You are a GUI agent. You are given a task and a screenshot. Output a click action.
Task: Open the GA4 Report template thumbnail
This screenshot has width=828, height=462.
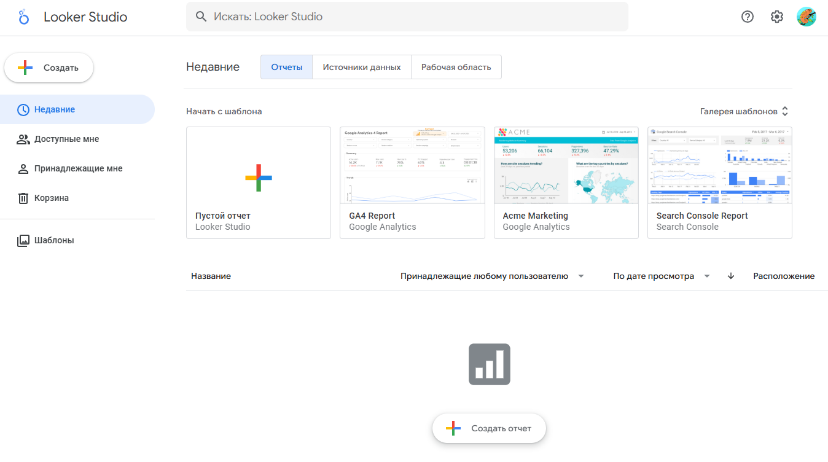pos(412,165)
